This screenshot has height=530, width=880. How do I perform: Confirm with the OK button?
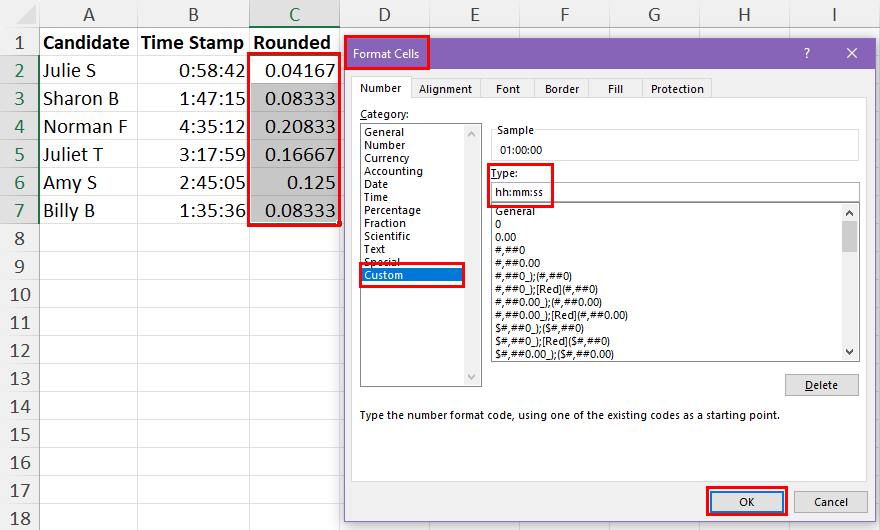pos(746,502)
